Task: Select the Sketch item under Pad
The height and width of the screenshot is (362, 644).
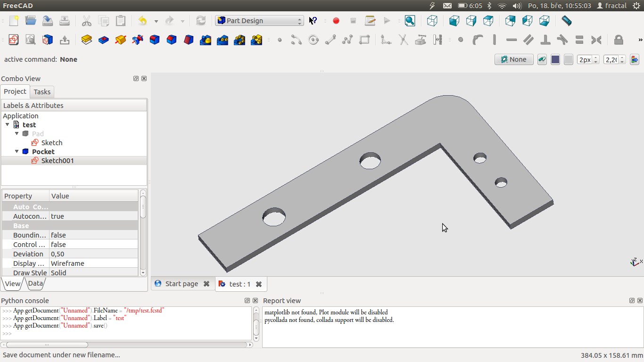Action: coord(52,143)
